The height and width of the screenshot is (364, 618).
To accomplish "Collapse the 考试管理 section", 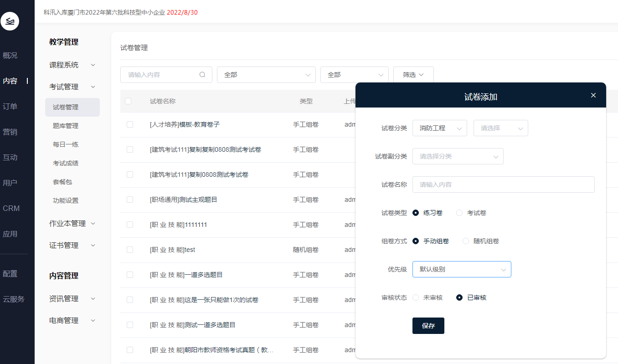I will click(93, 87).
